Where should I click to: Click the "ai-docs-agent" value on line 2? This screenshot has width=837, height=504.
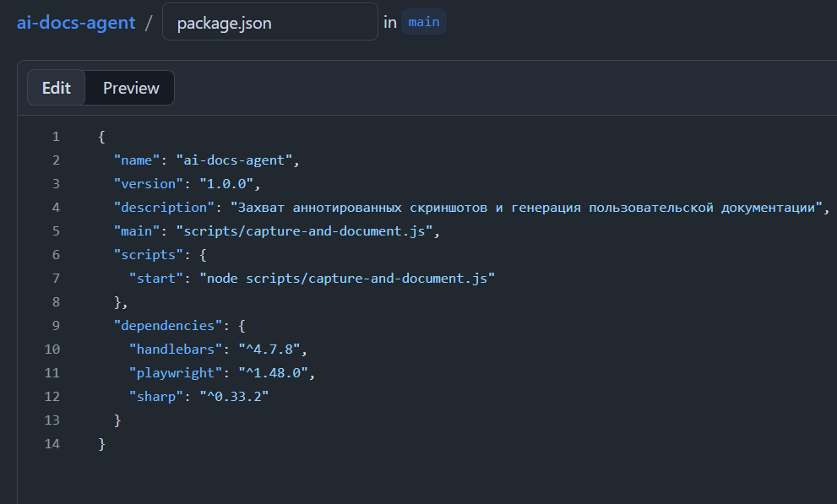coord(234,160)
